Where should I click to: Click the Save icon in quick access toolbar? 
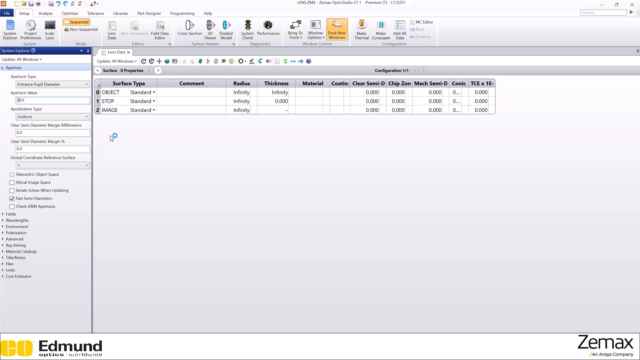31,4
